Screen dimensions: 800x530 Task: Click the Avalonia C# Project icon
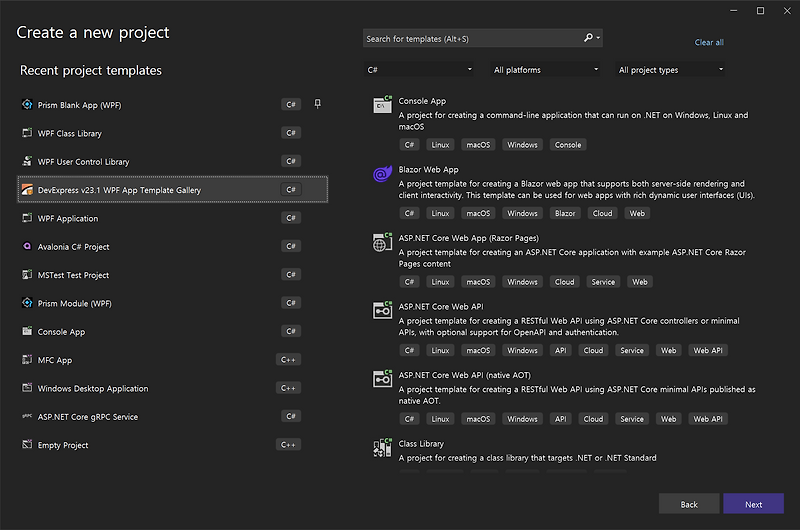pyautogui.click(x=27, y=247)
